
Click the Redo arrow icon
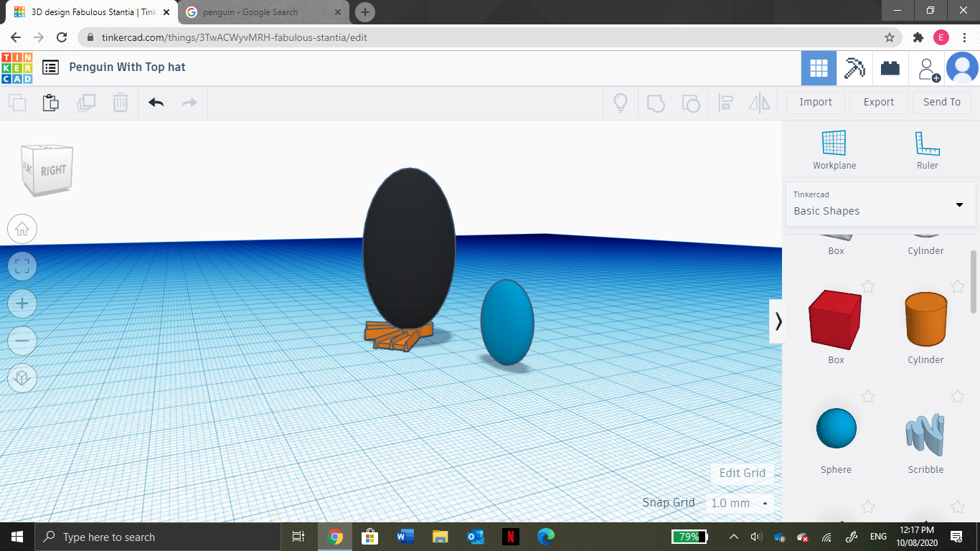click(189, 103)
